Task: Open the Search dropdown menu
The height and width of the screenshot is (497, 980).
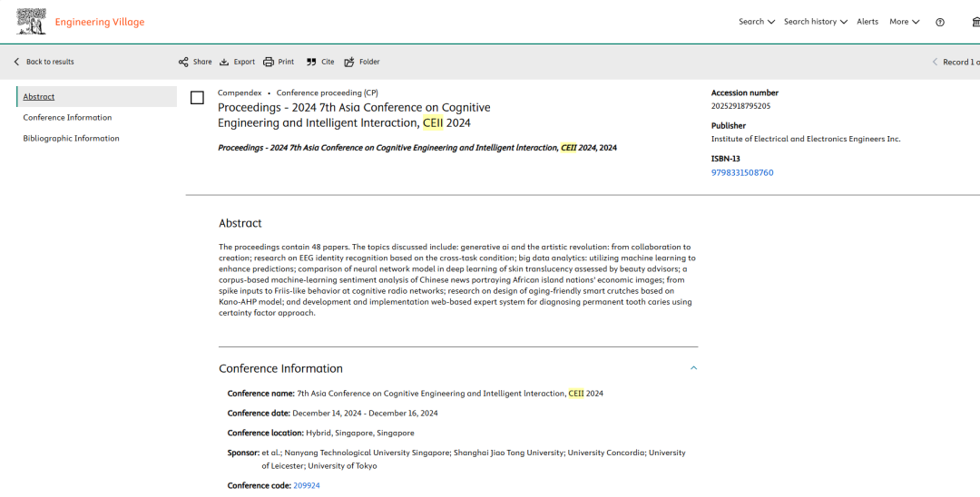Action: point(756,22)
